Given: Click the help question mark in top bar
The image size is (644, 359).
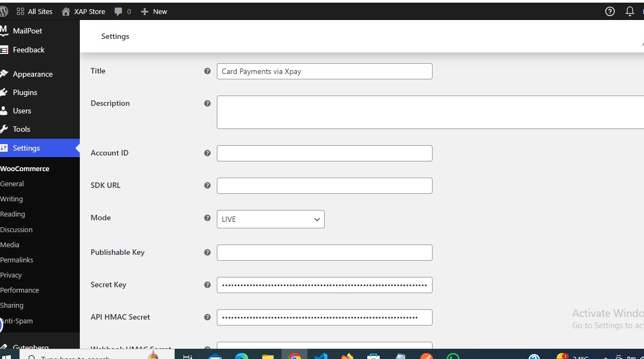Looking at the screenshot, I should [x=610, y=11].
